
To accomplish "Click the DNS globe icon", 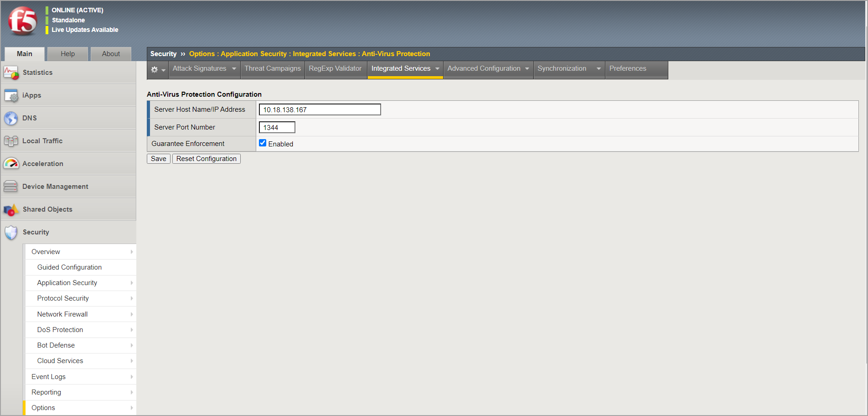I will (11, 118).
